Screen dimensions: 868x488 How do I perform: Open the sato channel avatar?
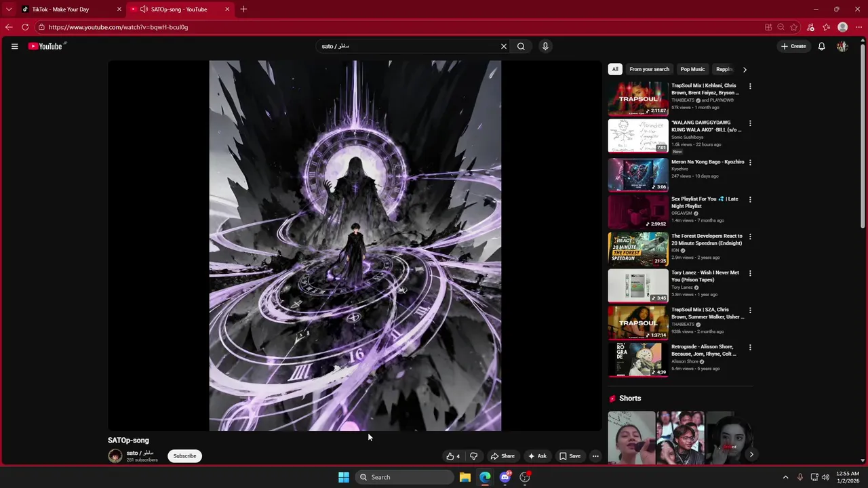[x=115, y=456]
